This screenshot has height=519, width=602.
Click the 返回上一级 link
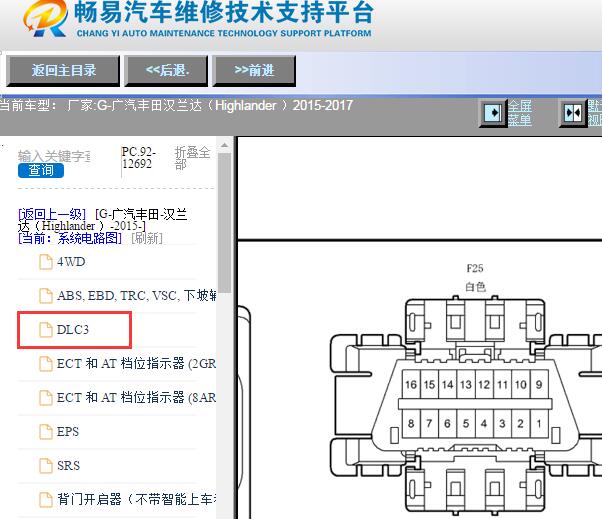click(52, 214)
